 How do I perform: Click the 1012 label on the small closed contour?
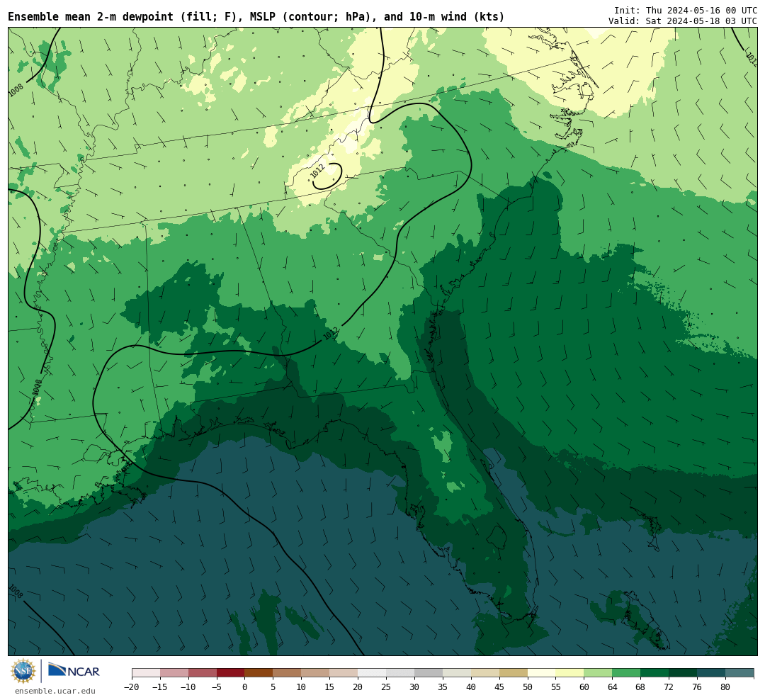coord(317,171)
